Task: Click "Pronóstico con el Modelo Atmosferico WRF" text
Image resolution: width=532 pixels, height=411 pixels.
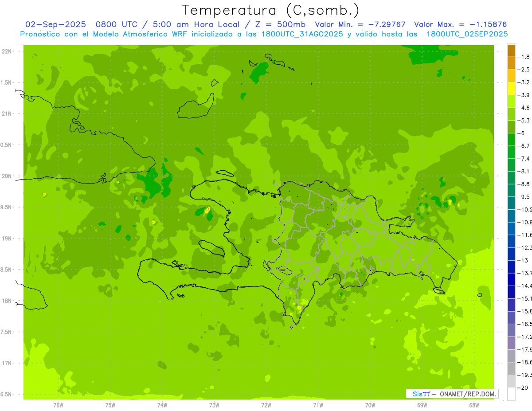Action: coord(104,34)
